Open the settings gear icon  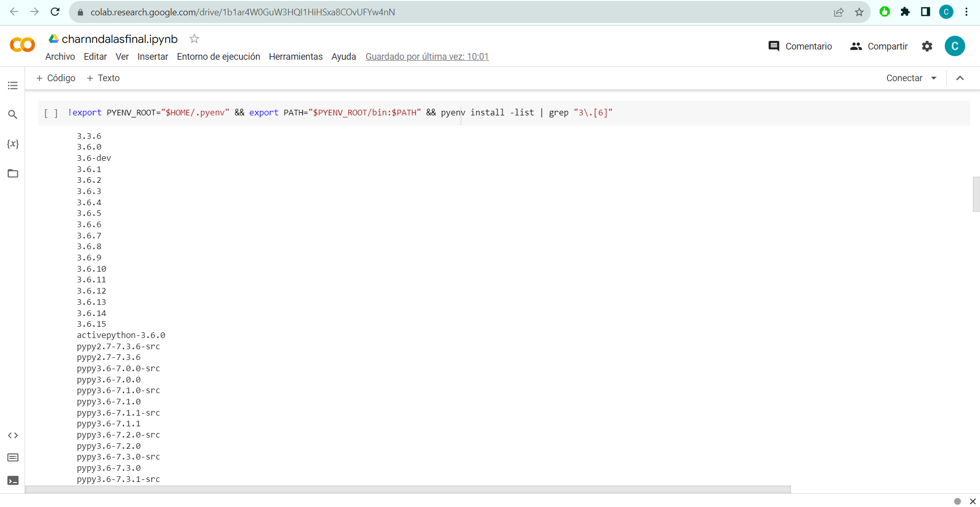[927, 46]
